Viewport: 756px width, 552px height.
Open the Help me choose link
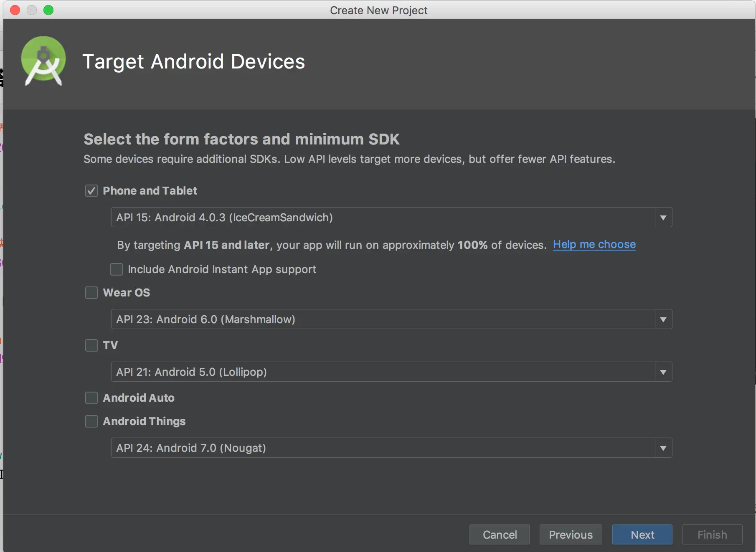[x=594, y=245]
